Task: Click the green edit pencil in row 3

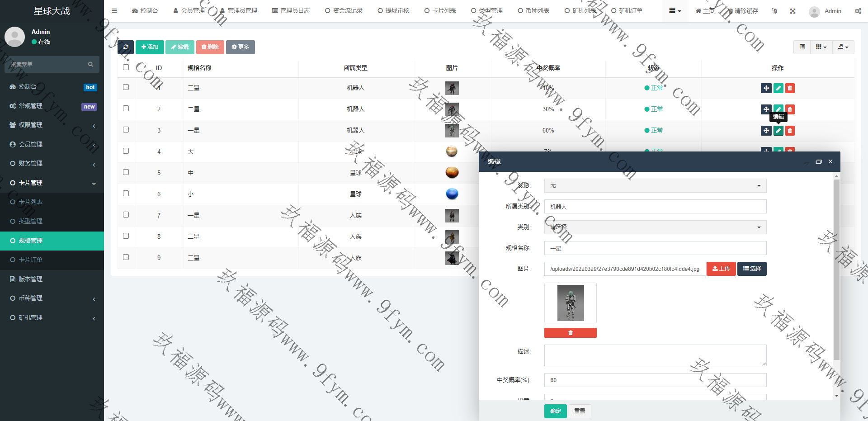Action: tap(778, 131)
